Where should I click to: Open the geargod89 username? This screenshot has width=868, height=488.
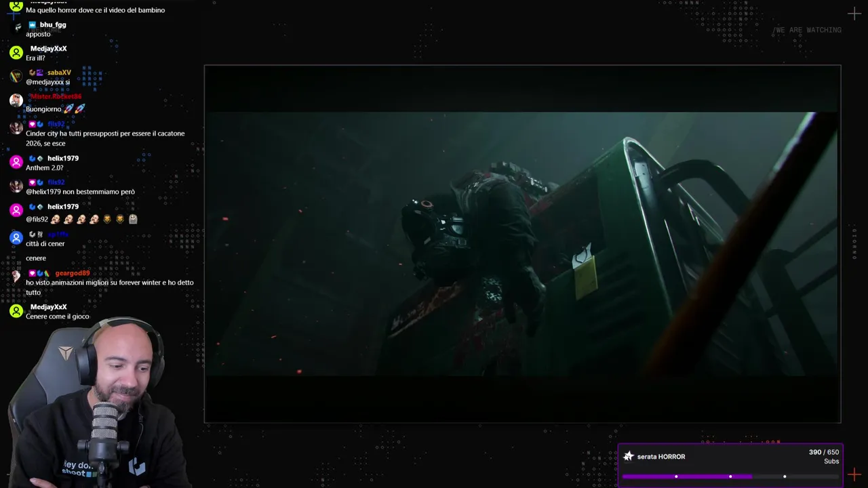73,273
